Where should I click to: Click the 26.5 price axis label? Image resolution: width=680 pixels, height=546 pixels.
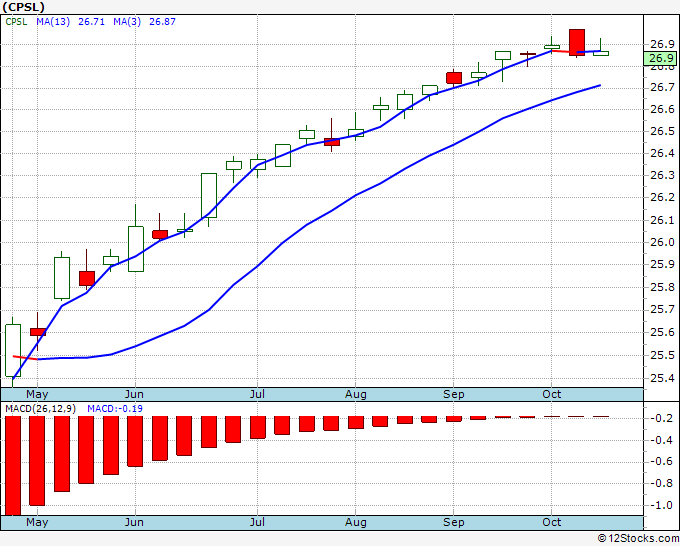click(x=662, y=131)
